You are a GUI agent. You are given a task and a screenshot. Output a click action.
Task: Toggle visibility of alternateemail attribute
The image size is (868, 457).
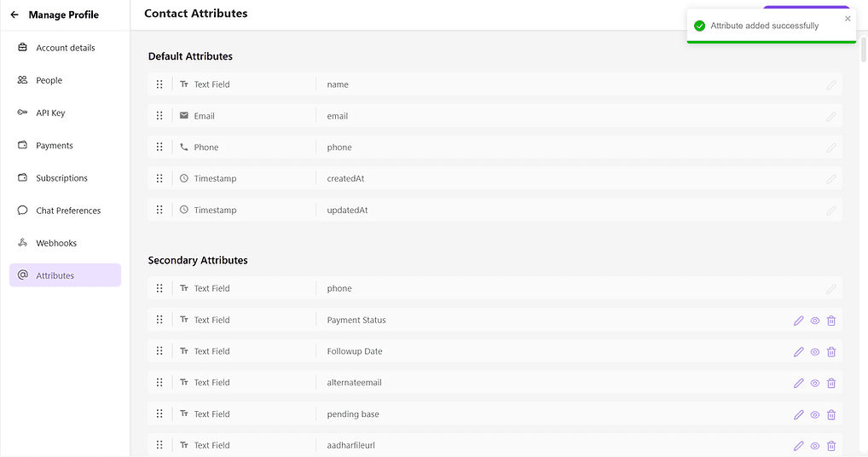point(815,383)
